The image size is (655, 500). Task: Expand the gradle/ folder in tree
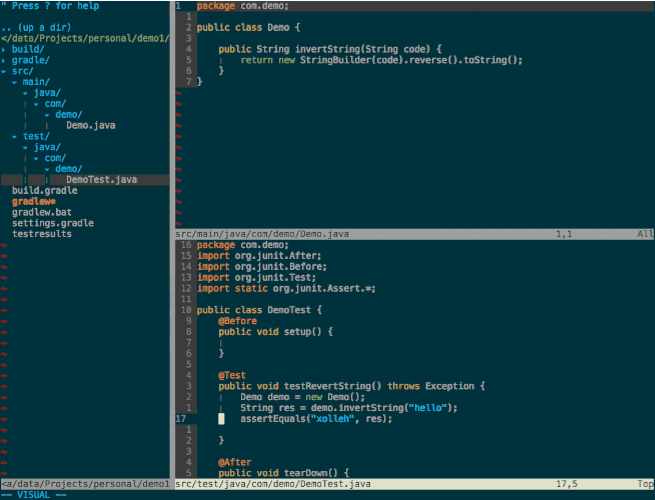[x=30, y=60]
